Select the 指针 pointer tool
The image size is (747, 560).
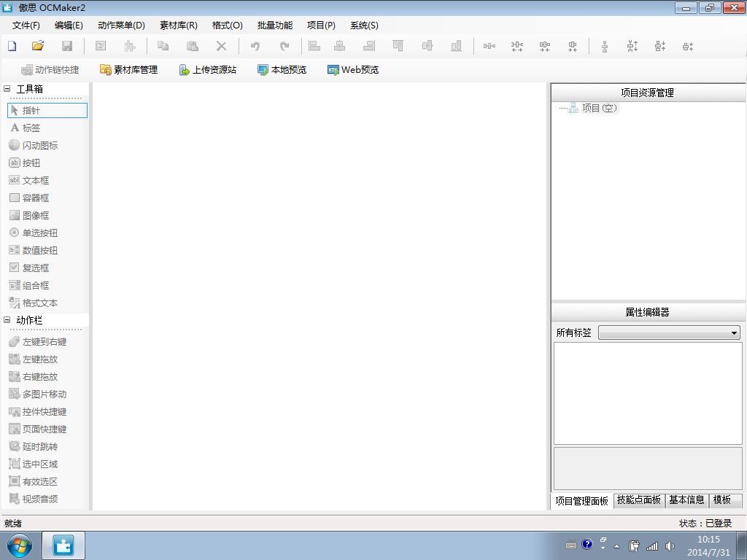[x=47, y=111]
